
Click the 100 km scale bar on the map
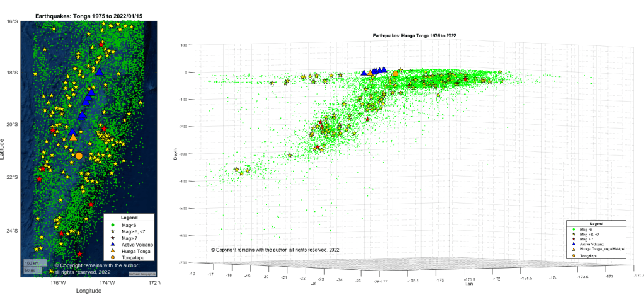pos(31,262)
